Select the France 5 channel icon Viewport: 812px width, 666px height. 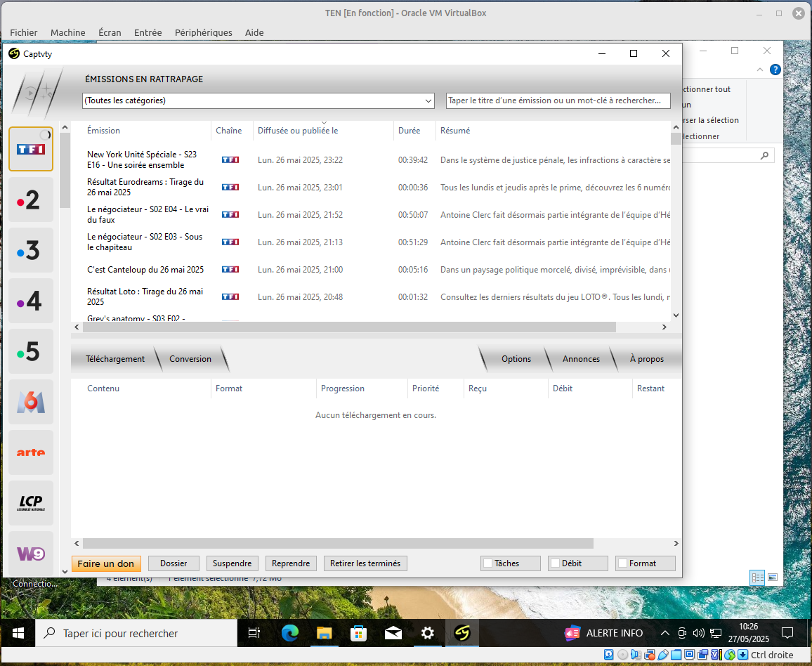pyautogui.click(x=31, y=351)
